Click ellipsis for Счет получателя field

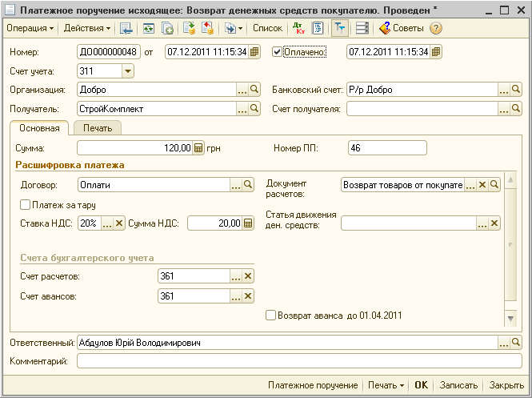click(x=504, y=109)
